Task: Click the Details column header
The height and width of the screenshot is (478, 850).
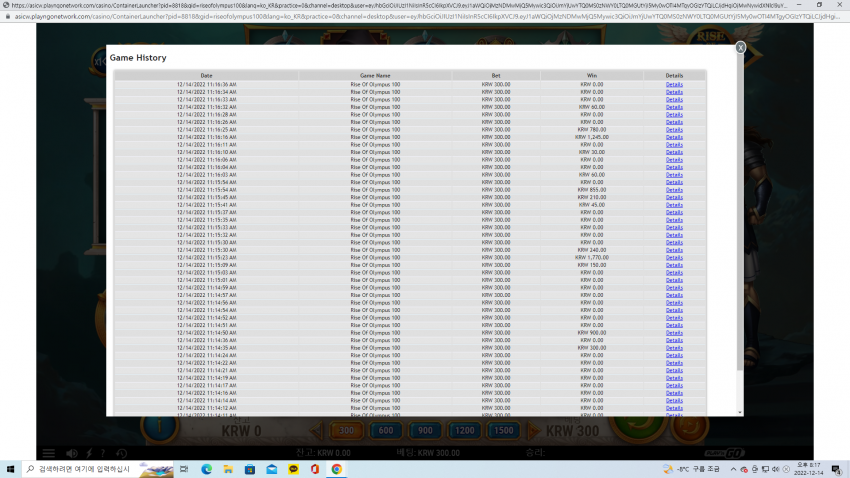Action: coord(674,76)
